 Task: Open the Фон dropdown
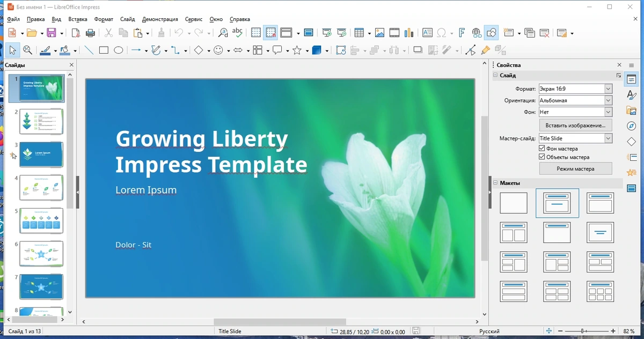click(x=608, y=112)
